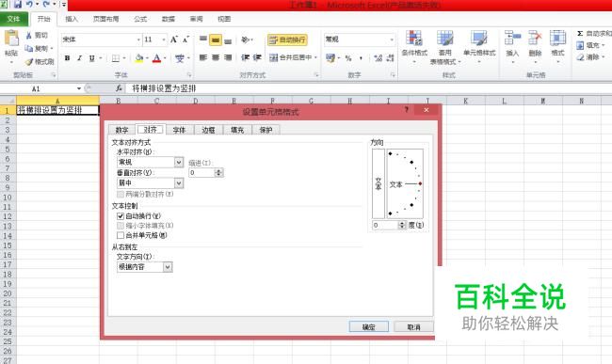Click the highlighted Middle Align icon
Viewport: 612px width, 364px height.
(216, 40)
